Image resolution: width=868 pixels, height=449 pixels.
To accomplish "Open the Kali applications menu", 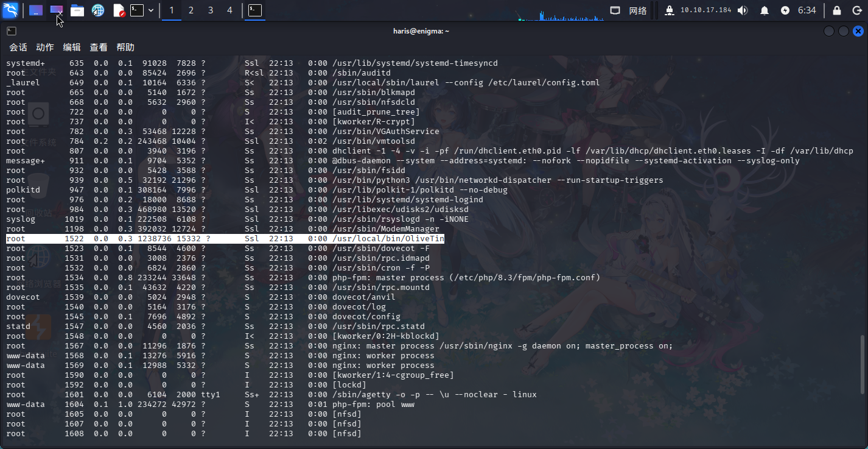I will pyautogui.click(x=10, y=10).
